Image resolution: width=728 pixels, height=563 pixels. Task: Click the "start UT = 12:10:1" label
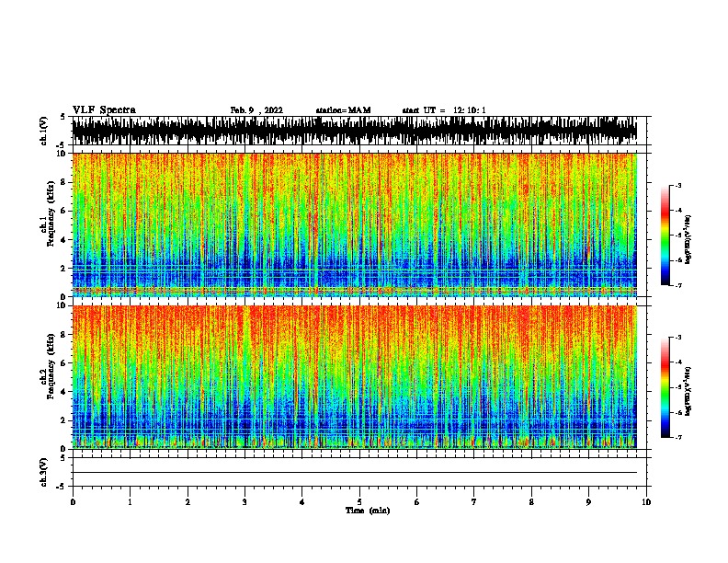coord(444,110)
